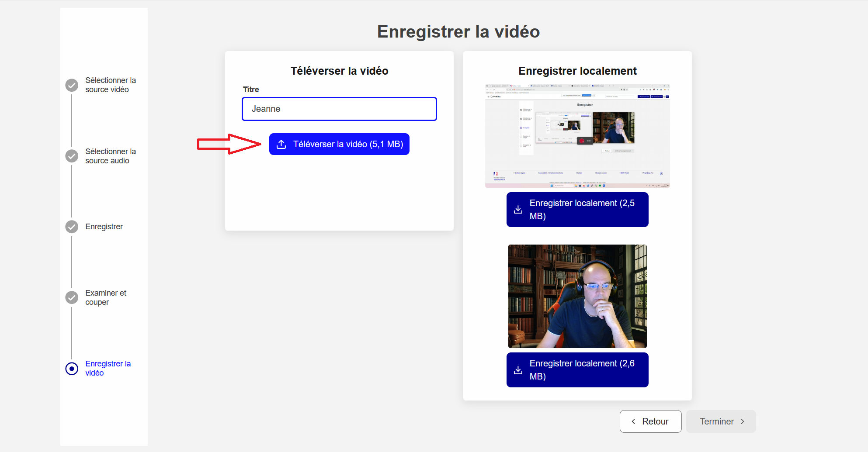Navigate to the Enregistrer step in sidebar
The height and width of the screenshot is (452, 868).
click(104, 227)
